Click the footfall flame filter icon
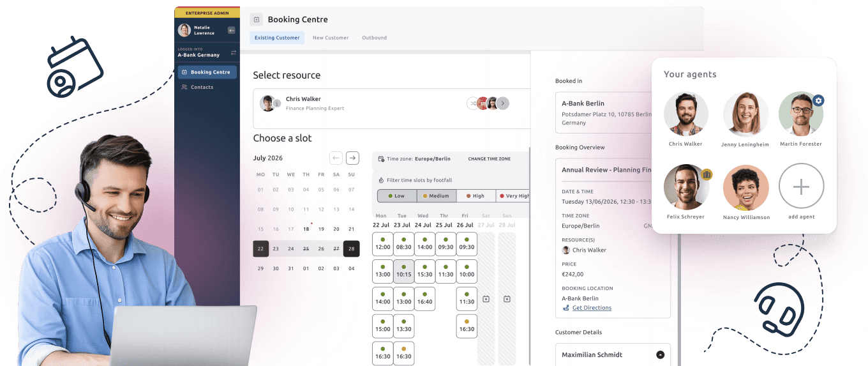Viewport: 868px width, 366px height. 382,180
